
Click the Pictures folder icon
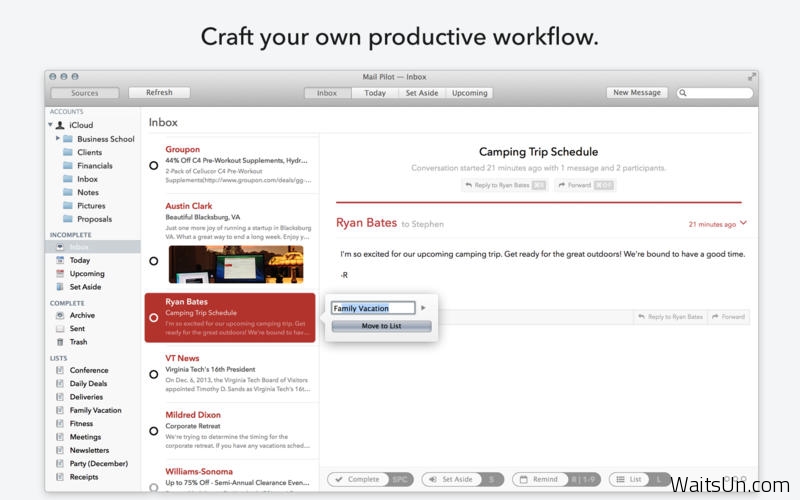tap(68, 206)
